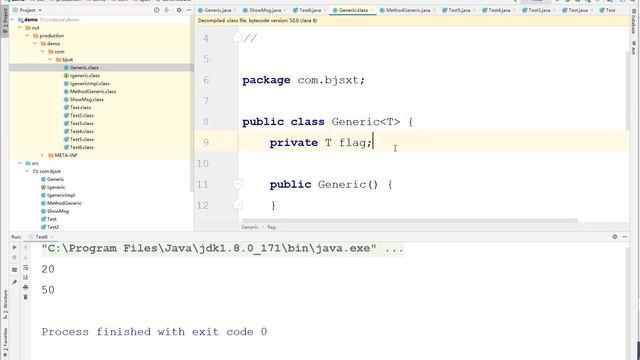Screen dimensions: 640x360
Task: Select Test.class in project tree
Action: (80, 107)
